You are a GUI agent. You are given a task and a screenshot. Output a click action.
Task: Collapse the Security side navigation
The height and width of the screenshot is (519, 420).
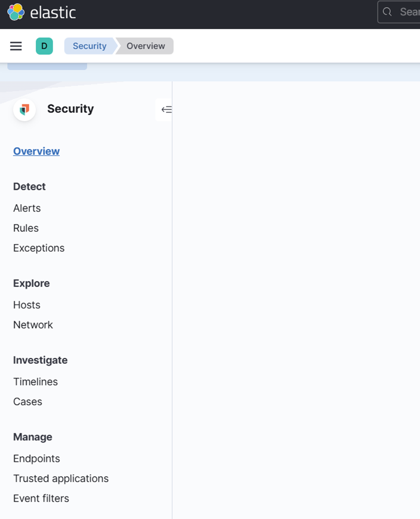coord(166,110)
